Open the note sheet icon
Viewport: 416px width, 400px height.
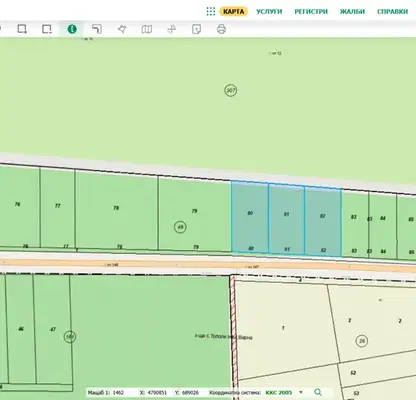point(196,29)
